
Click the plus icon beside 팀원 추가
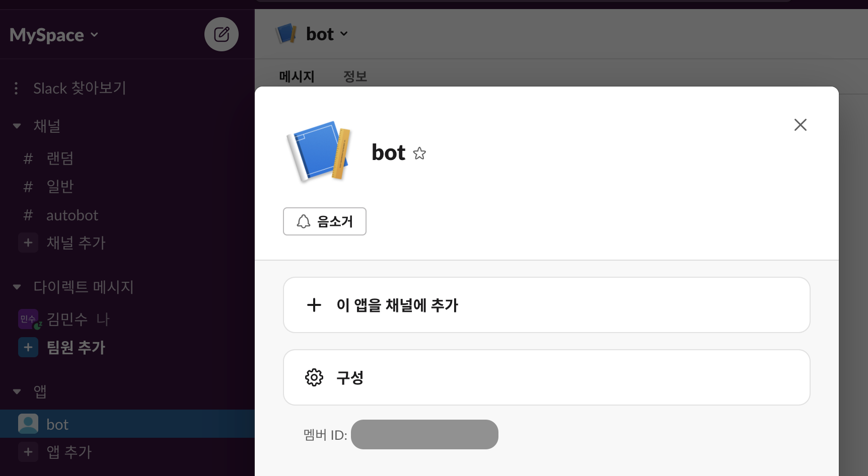click(28, 347)
